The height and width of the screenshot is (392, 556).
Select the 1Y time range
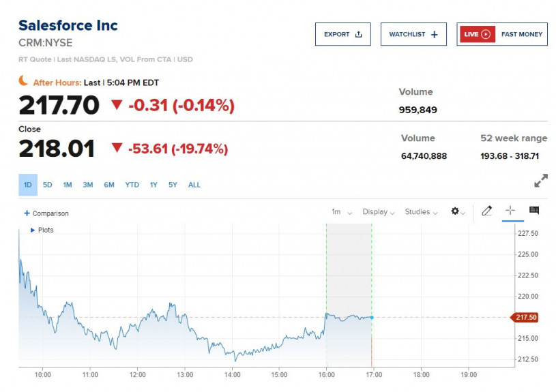click(153, 185)
